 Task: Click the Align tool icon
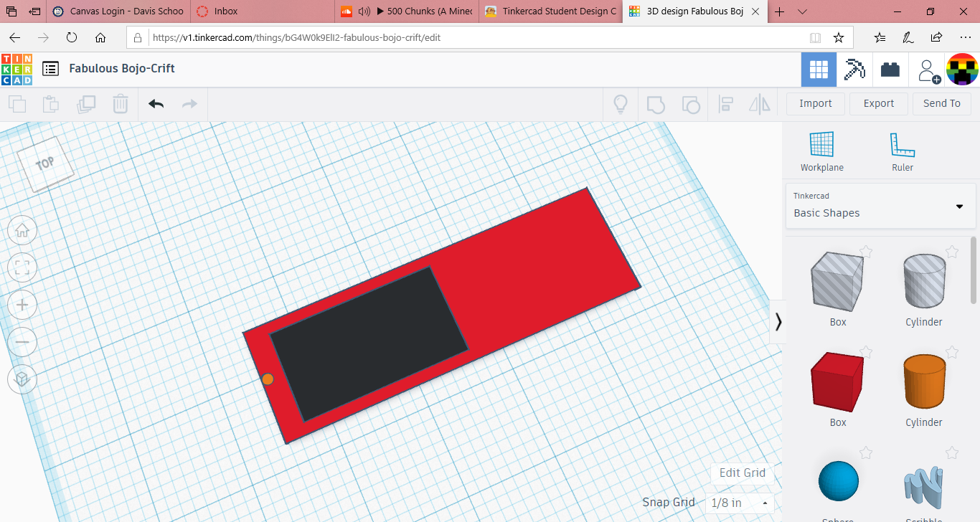pyautogui.click(x=725, y=105)
